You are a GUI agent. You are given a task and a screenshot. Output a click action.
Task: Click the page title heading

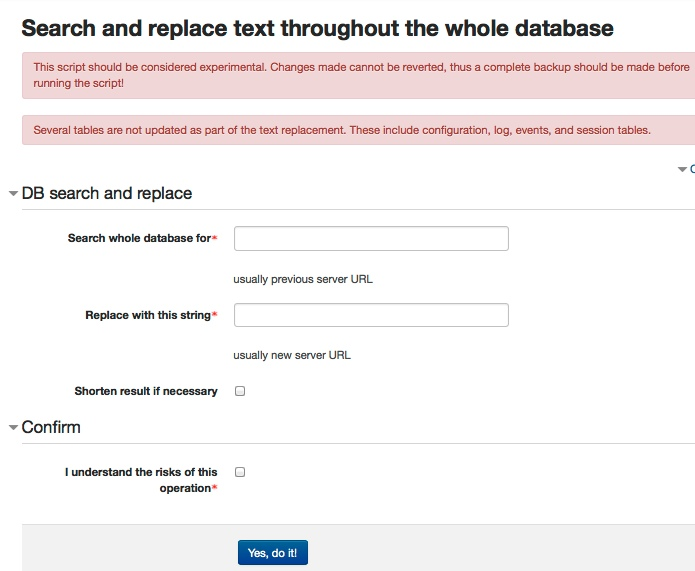point(317,27)
